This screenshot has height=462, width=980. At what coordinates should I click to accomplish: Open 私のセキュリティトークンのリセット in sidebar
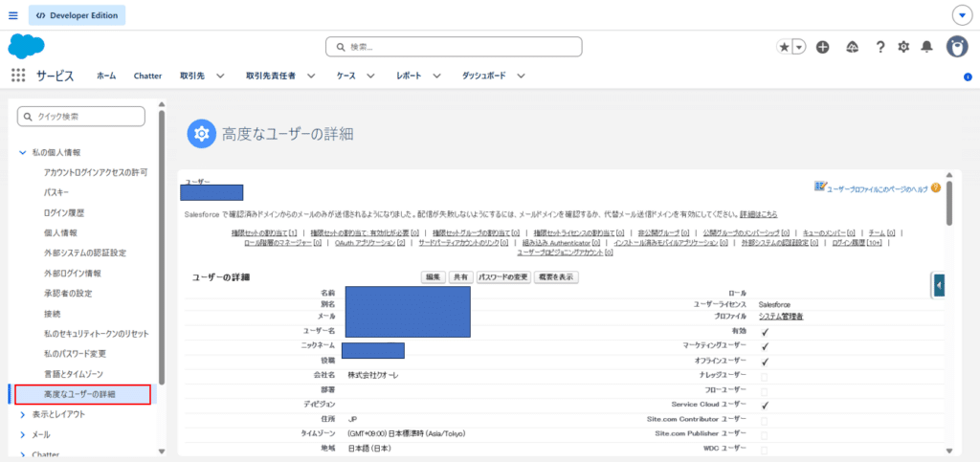click(x=97, y=334)
